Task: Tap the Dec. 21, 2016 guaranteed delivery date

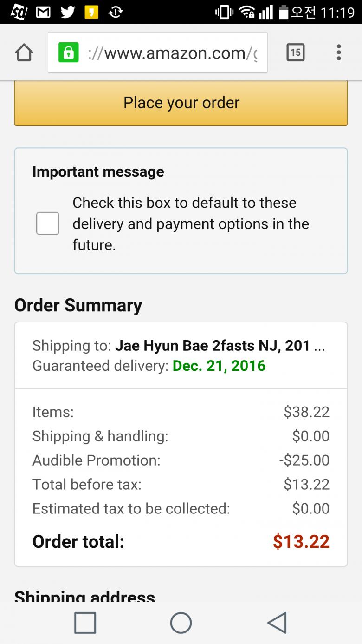Action: pos(219,366)
